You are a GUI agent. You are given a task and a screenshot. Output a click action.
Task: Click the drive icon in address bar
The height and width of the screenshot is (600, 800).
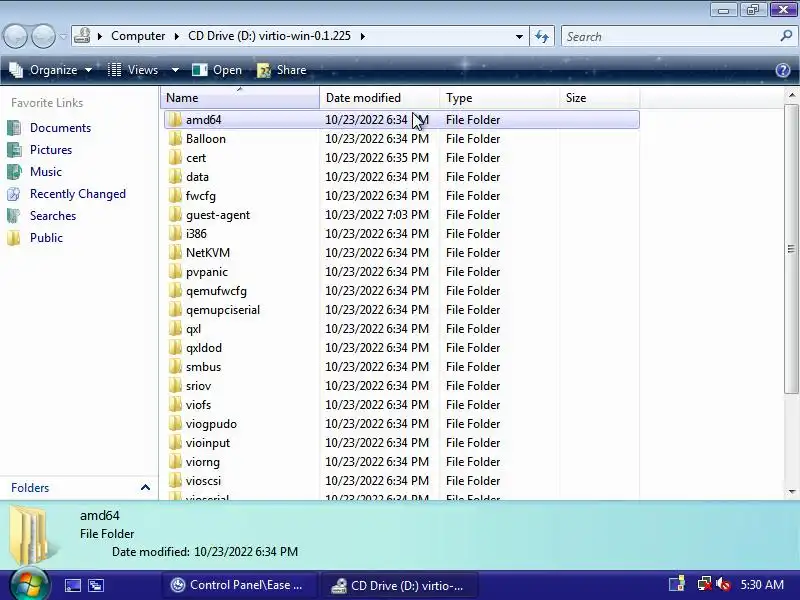(x=83, y=36)
